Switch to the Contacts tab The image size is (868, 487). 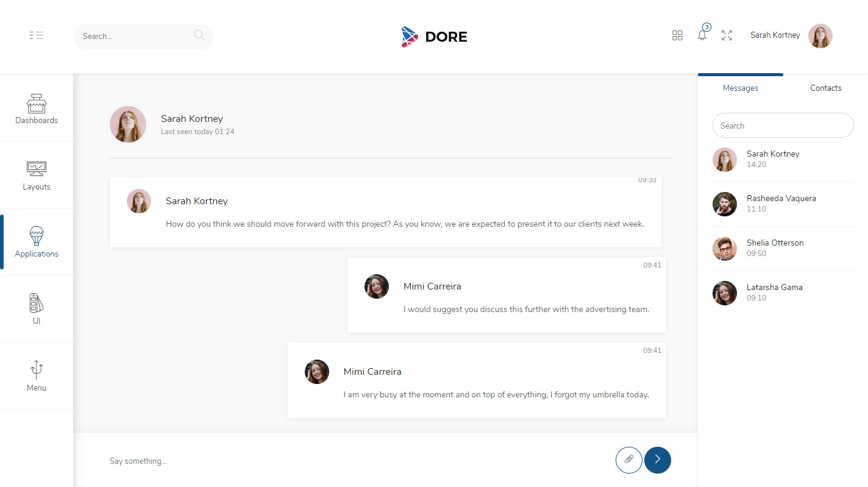point(825,88)
